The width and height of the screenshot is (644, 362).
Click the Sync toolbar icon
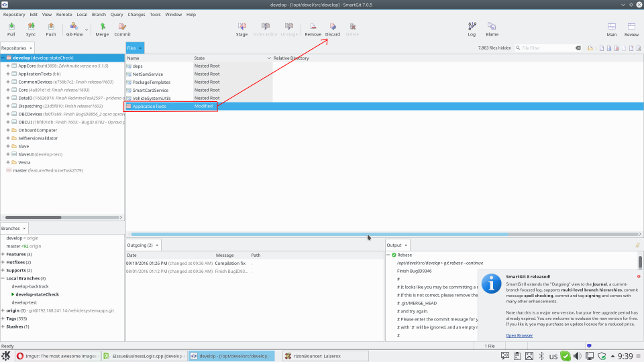[31, 29]
